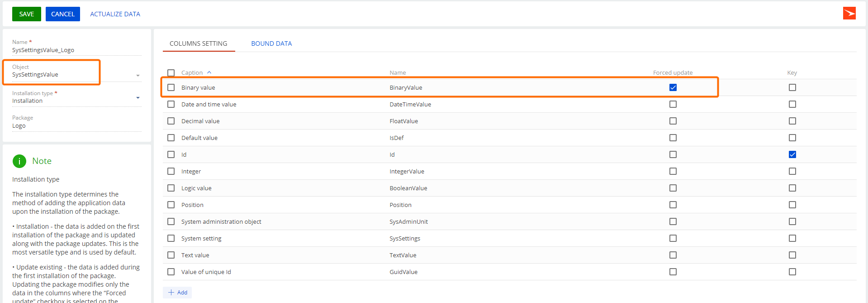
Task: Click the Caption sort arrow icon
Action: click(209, 72)
